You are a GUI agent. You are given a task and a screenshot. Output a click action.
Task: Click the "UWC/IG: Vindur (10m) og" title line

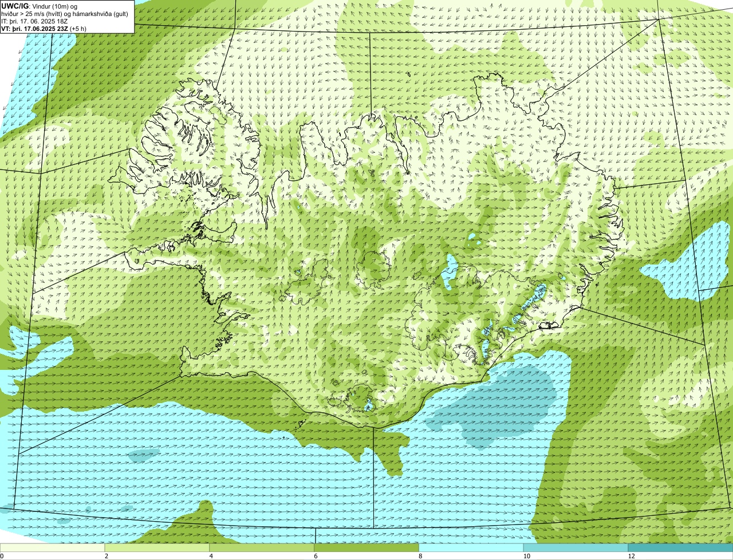(40, 6)
